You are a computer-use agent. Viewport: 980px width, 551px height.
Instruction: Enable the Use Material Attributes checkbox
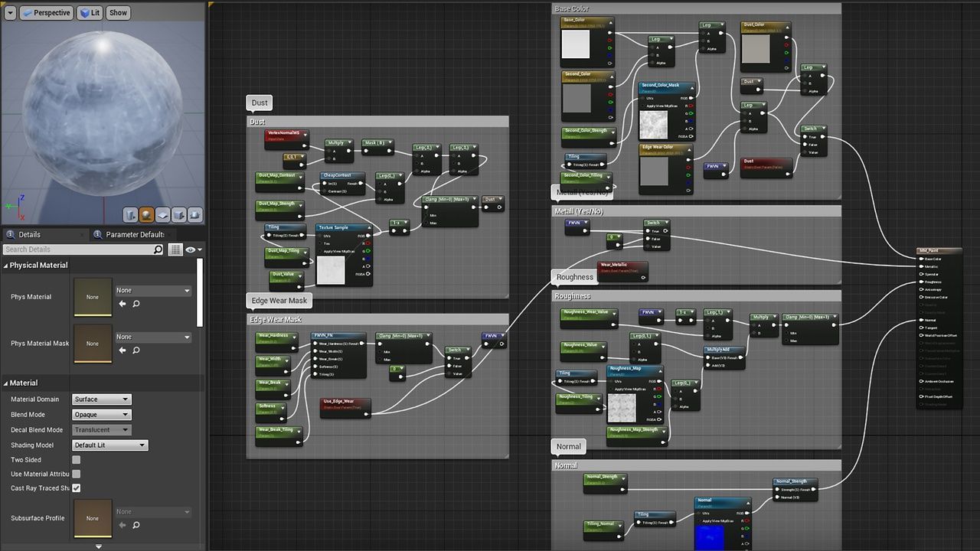click(77, 474)
